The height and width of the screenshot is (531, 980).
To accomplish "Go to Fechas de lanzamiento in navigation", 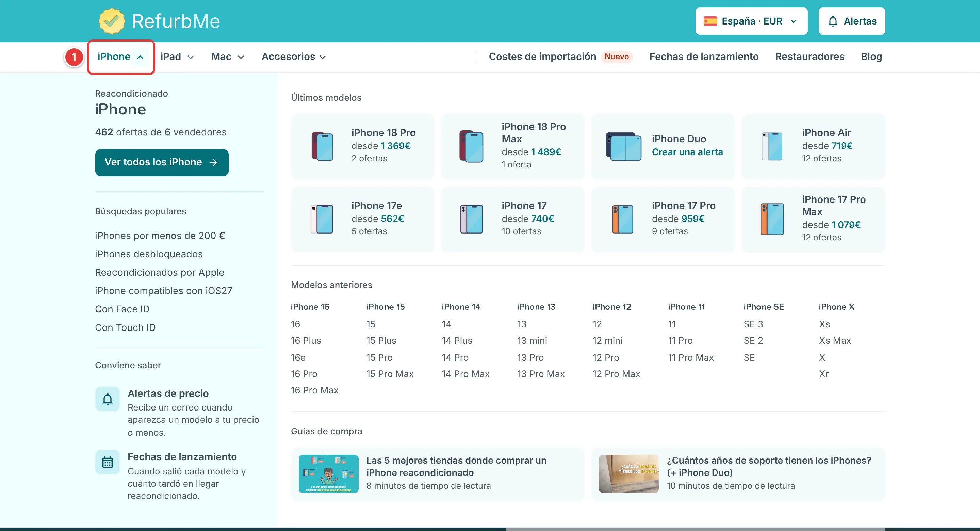I will 703,57.
